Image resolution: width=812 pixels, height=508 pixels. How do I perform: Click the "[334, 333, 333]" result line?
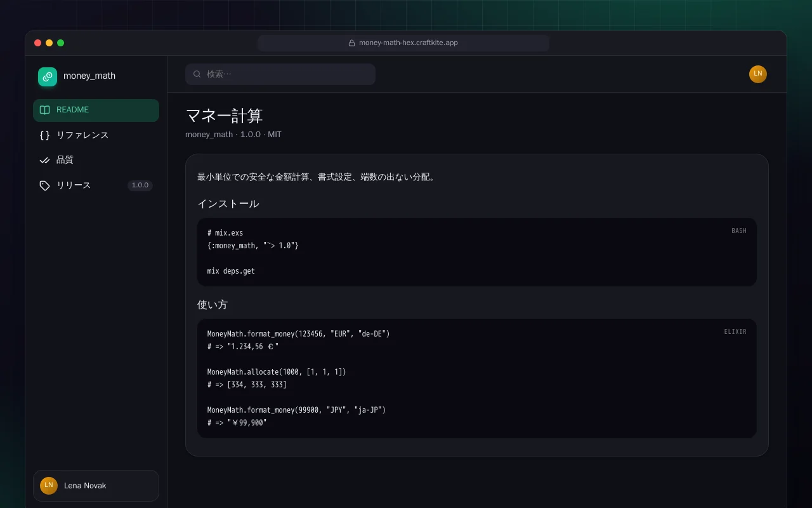tap(247, 385)
